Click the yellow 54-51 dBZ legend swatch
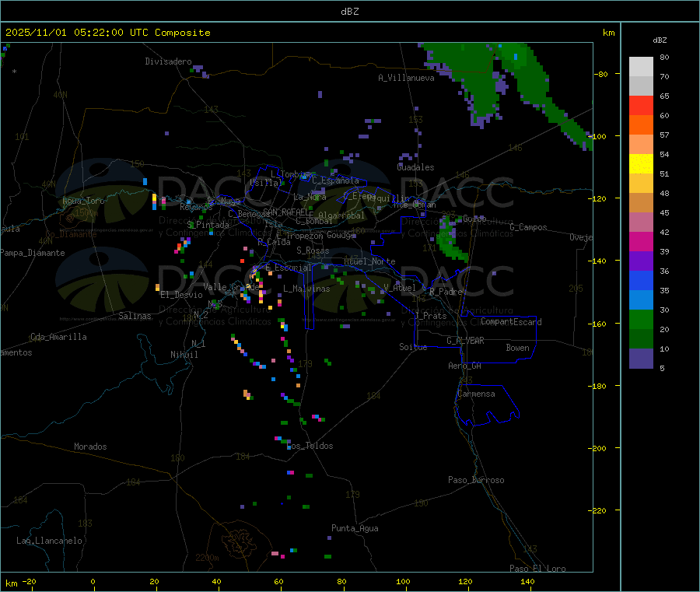 [641, 164]
